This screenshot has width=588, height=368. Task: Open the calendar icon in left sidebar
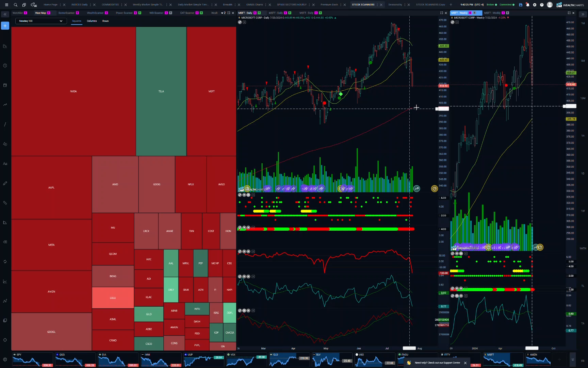coord(5,85)
